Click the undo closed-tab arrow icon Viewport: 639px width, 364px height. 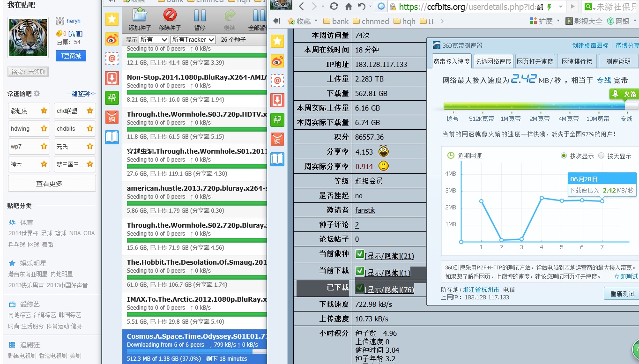[361, 7]
